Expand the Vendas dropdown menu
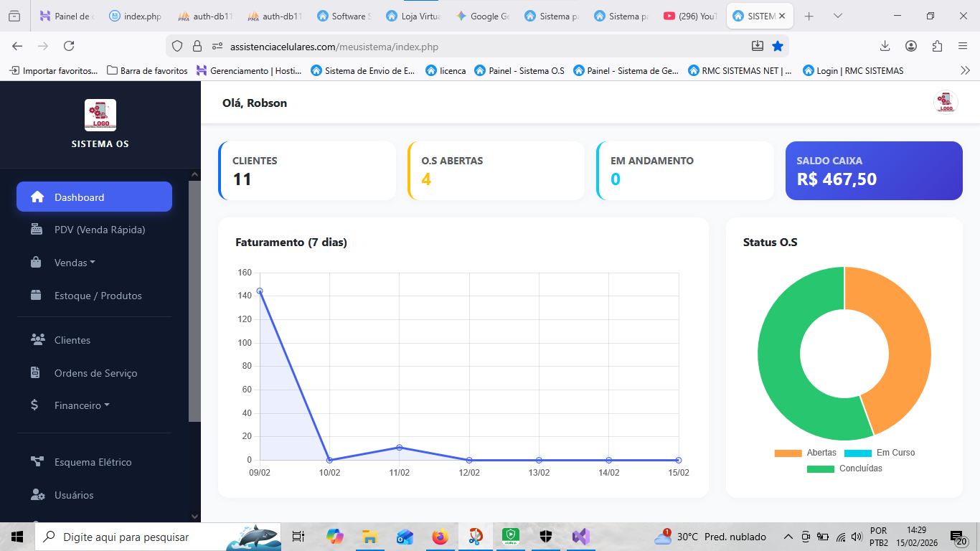This screenshot has height=551, width=980. point(75,263)
